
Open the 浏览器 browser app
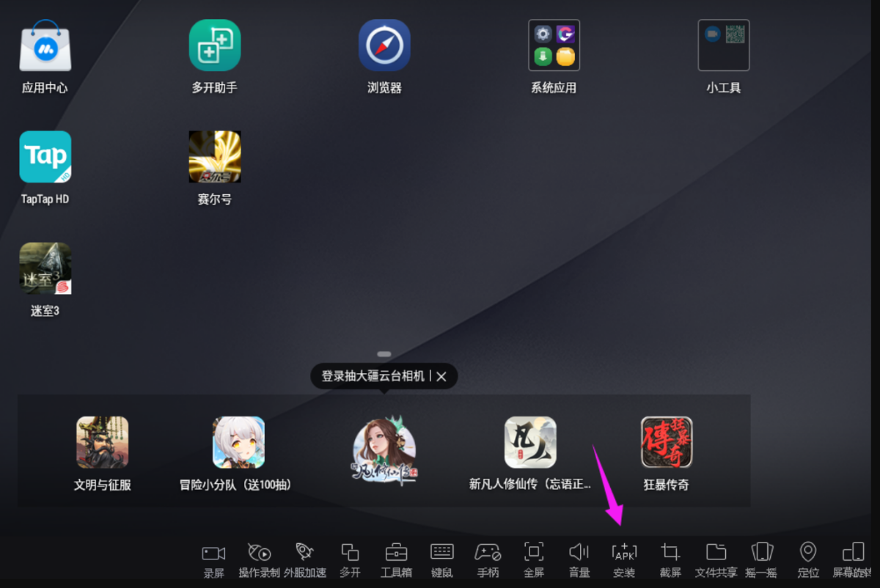[384, 45]
